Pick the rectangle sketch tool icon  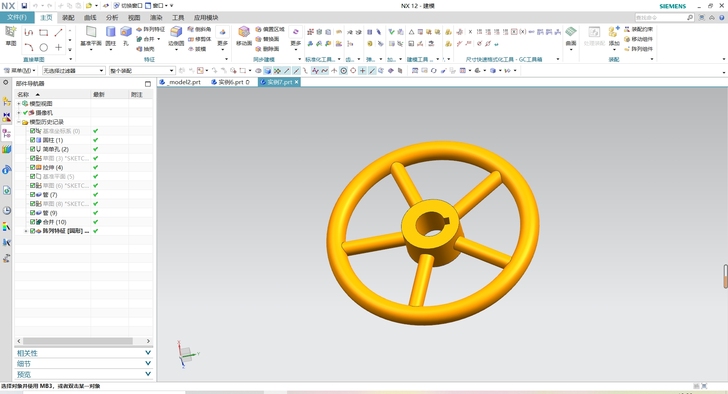click(44, 32)
